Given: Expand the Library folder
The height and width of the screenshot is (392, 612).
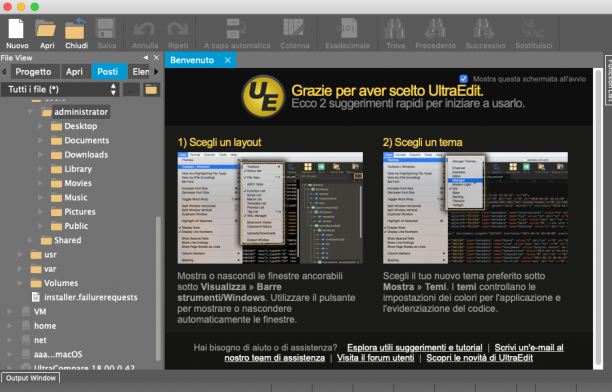Looking at the screenshot, I should (40, 169).
